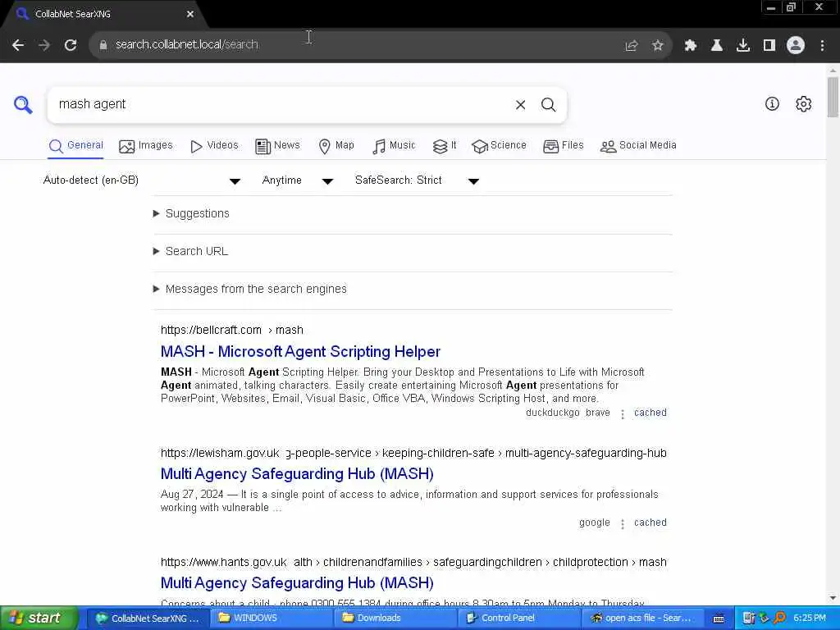The height and width of the screenshot is (630, 840).
Task: Switch to Control Panel taskbar button
Action: click(519, 619)
